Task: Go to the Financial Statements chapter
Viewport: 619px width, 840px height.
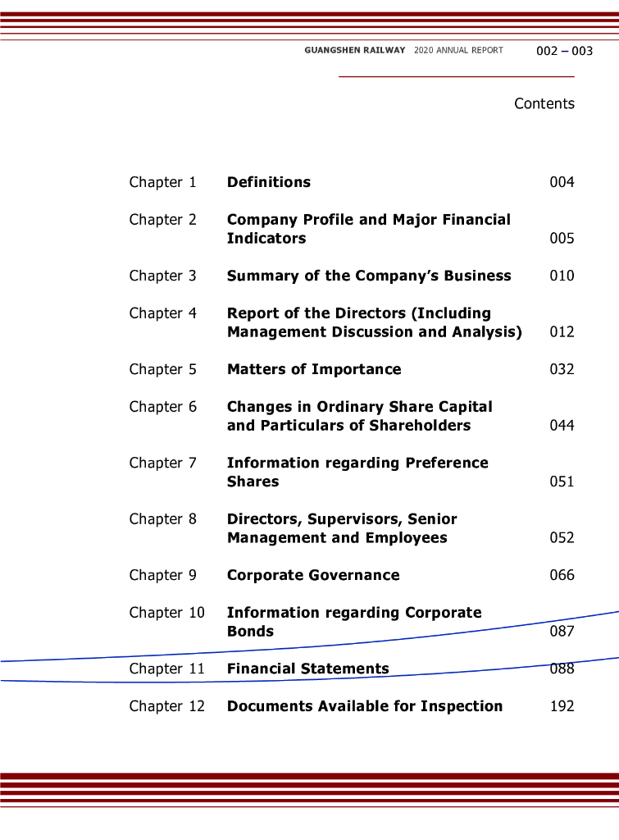Action: pyautogui.click(x=307, y=669)
